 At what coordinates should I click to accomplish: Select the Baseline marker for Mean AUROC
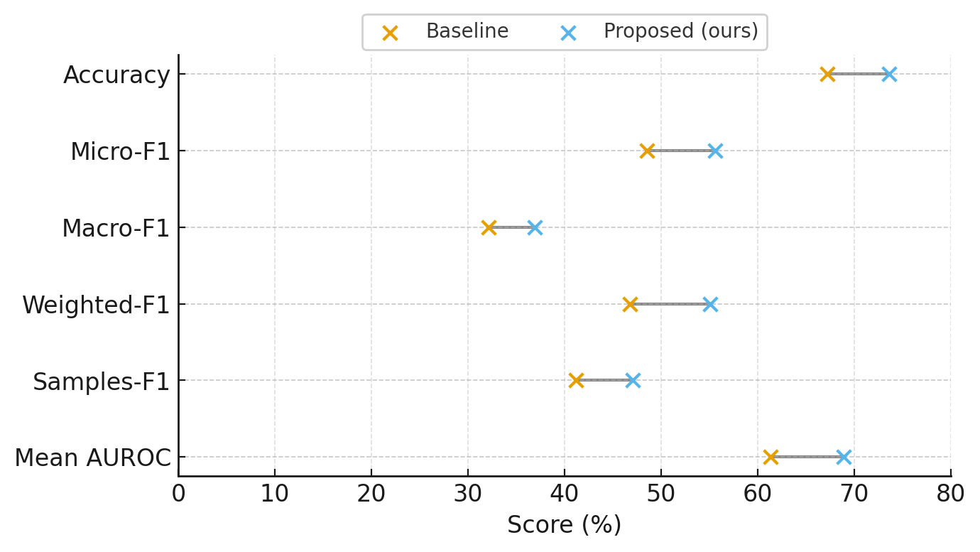[x=771, y=457]
